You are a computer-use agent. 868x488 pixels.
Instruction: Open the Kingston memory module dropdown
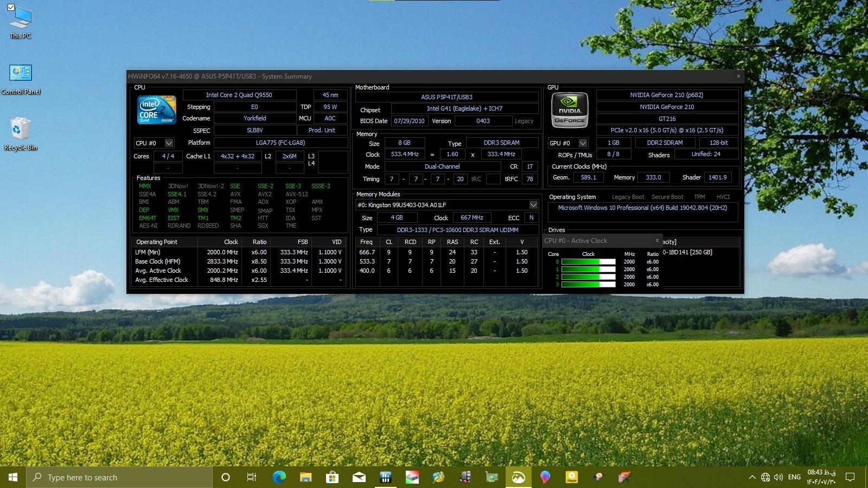[533, 205]
